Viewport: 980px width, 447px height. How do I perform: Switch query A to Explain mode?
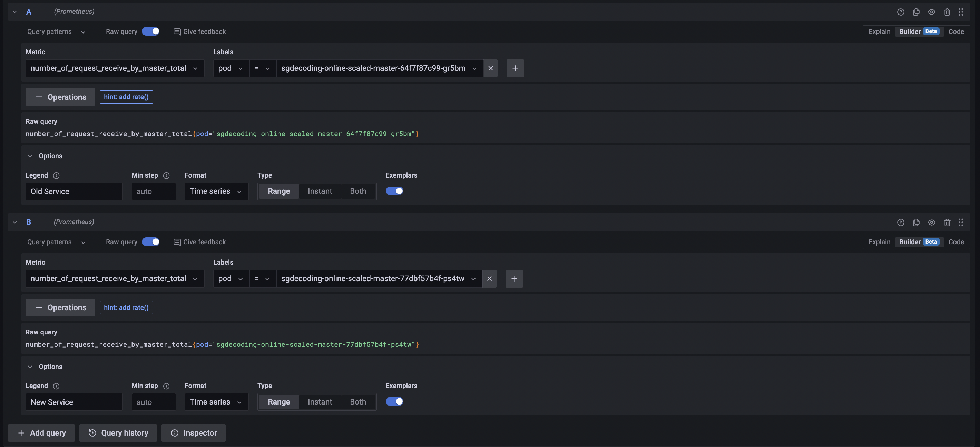(x=880, y=31)
